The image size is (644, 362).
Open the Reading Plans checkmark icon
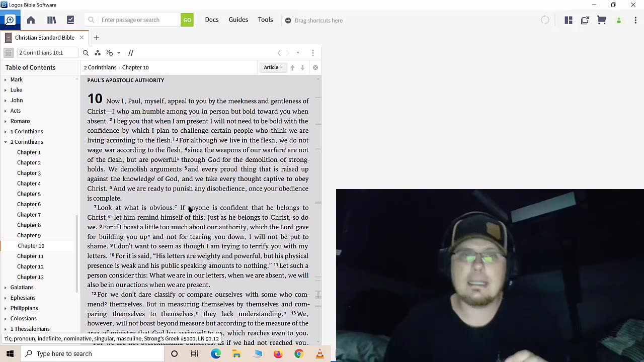[x=70, y=20]
